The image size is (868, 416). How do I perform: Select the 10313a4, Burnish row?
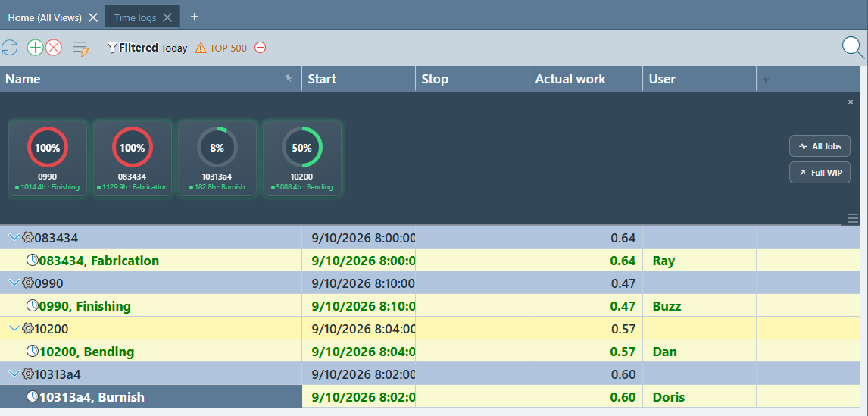pyautogui.click(x=430, y=396)
